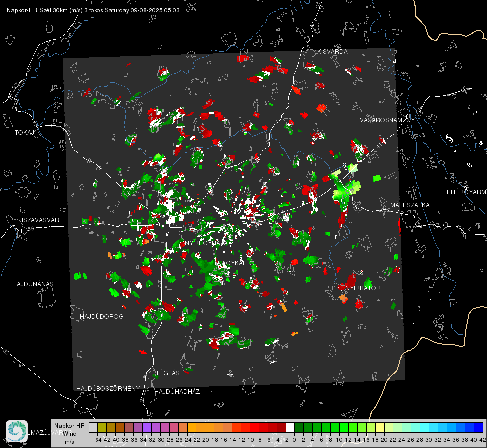Click the Wind label in the legend

(x=69, y=433)
